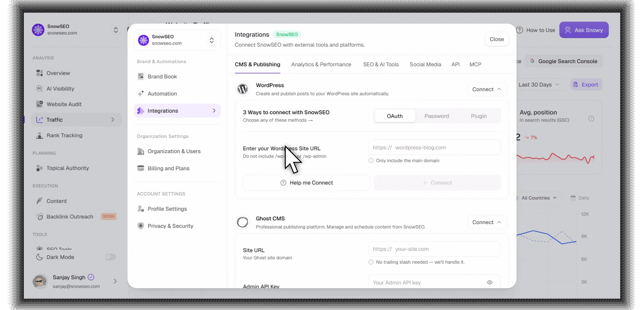This screenshot has height=310, width=644.
Task: Click the verified badge next to Sanjay Singh
Action: (x=91, y=277)
